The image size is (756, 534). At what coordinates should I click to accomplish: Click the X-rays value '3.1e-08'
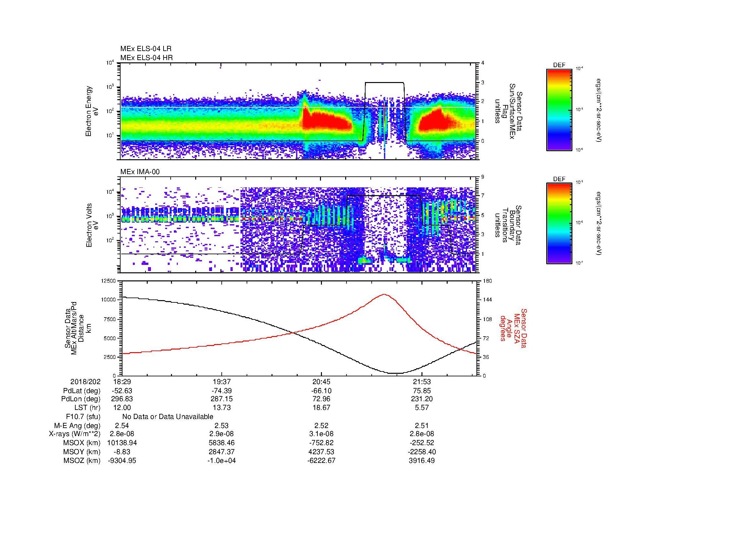(x=321, y=434)
